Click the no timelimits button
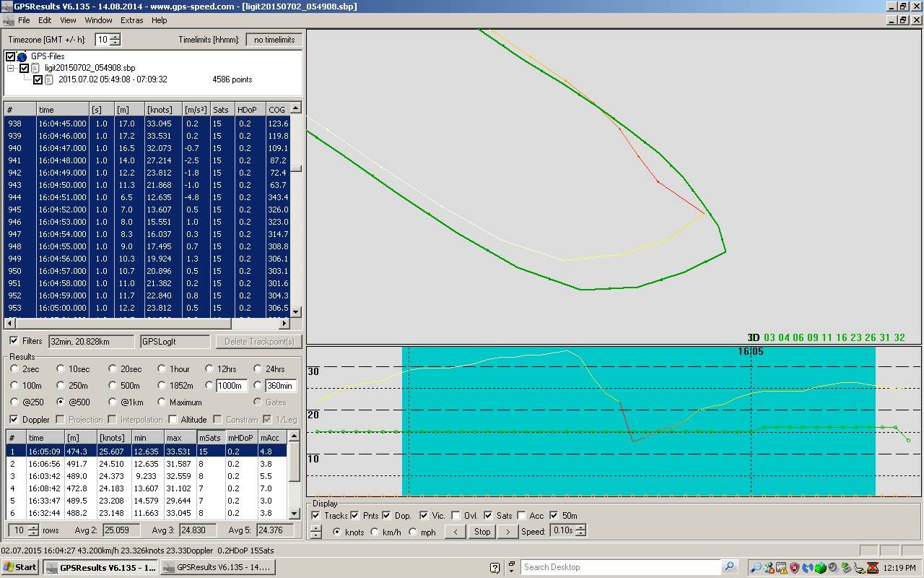 [x=274, y=40]
